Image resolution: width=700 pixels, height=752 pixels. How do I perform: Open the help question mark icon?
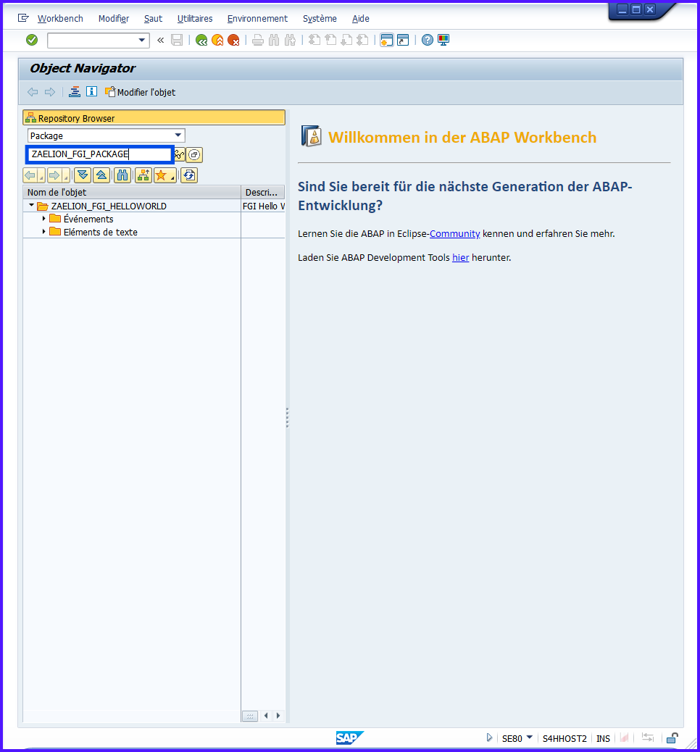click(x=428, y=40)
